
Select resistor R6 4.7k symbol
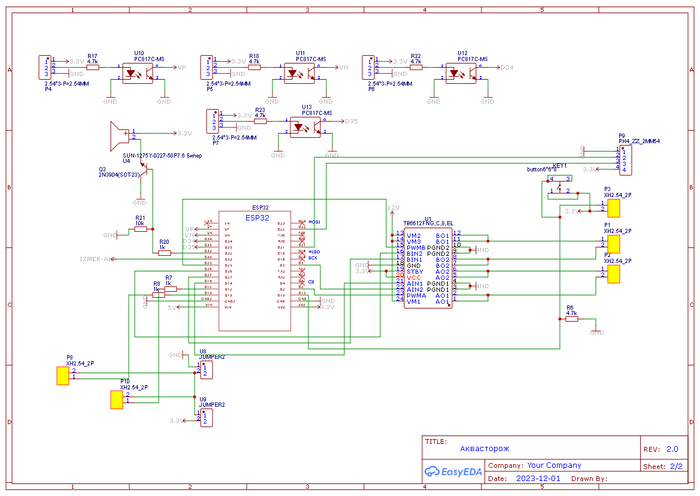coord(572,319)
